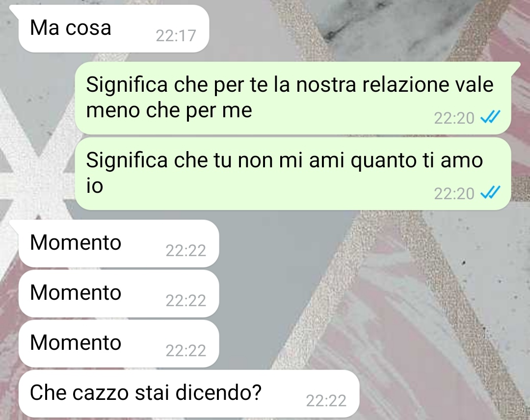
Task: Tap the 22:17 timestamp on 'Ma cosa'
Action: 176,35
